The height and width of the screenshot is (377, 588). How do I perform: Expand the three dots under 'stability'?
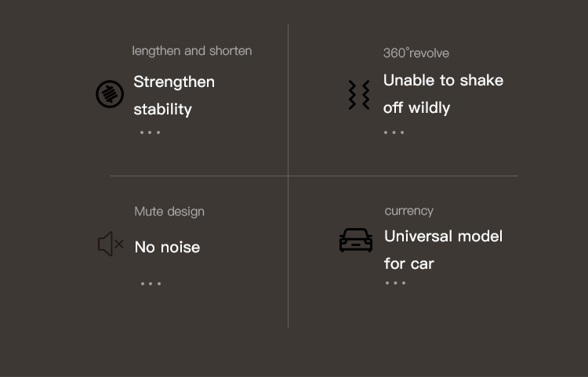pos(150,132)
